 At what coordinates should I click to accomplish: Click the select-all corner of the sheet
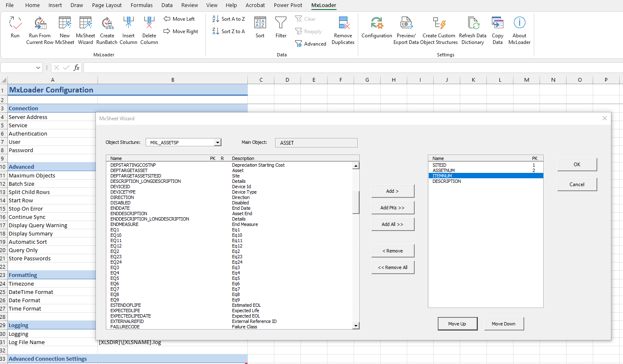[4, 80]
